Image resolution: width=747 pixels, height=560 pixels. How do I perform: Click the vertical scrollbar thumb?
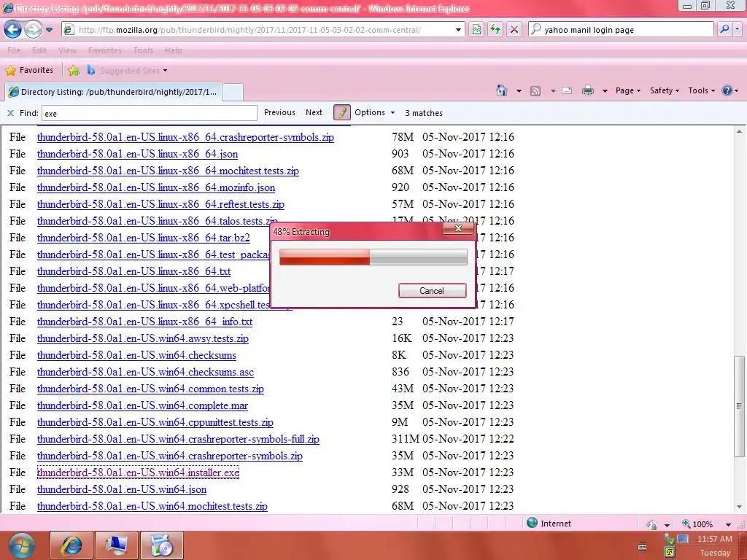point(740,406)
